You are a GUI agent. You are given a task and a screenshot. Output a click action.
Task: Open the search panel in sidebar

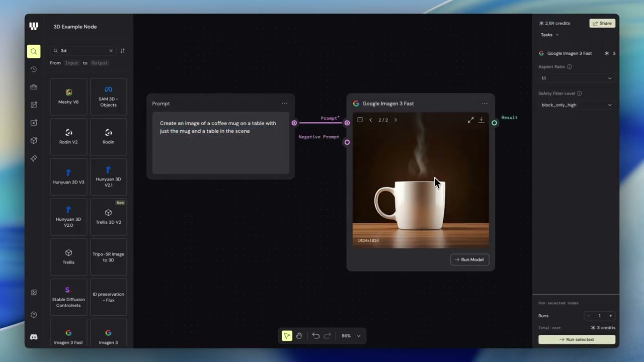pos(34,51)
